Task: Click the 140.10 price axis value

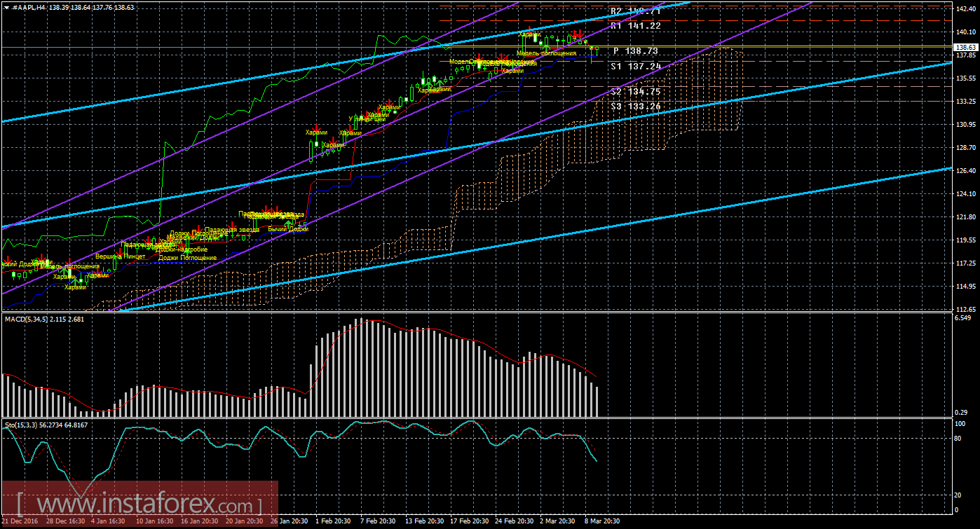Action: 966,32
